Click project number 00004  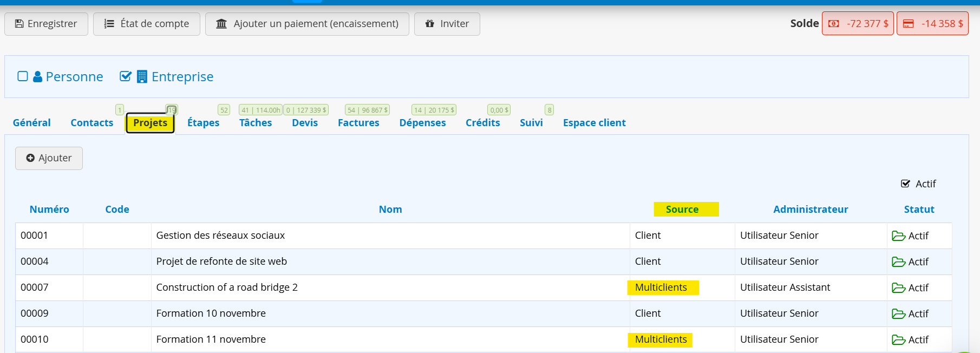(35, 262)
